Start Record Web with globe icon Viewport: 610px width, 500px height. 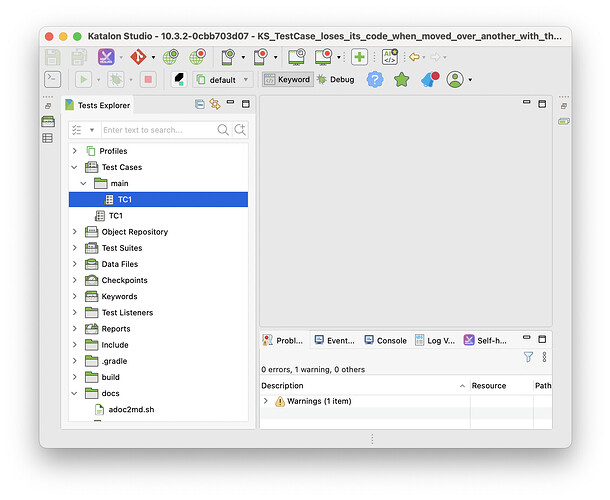coord(197,57)
